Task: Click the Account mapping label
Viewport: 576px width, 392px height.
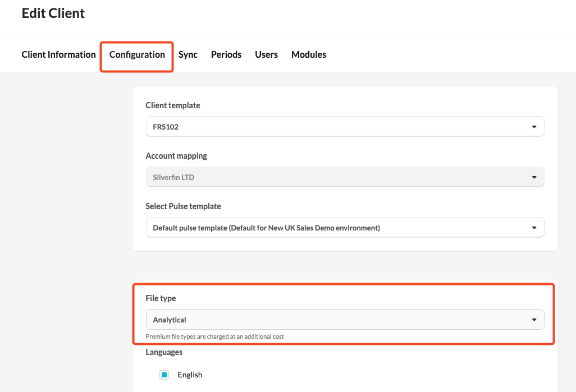Action: pos(176,156)
